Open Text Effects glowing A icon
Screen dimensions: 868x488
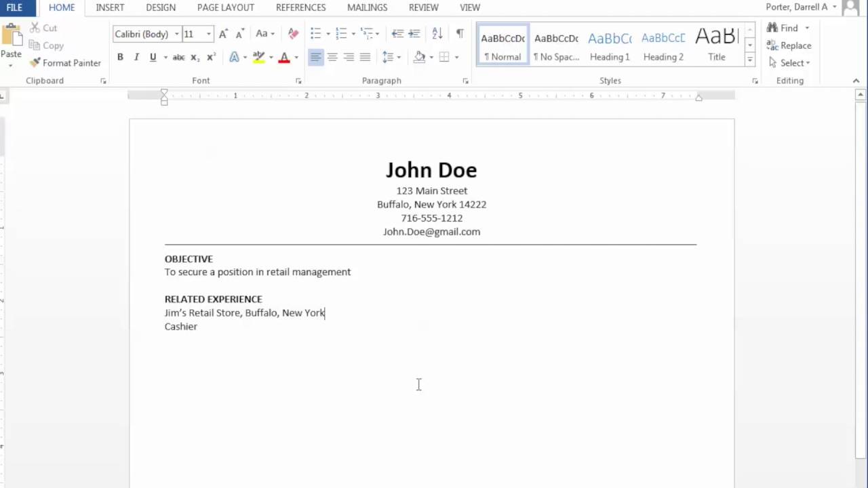[234, 58]
